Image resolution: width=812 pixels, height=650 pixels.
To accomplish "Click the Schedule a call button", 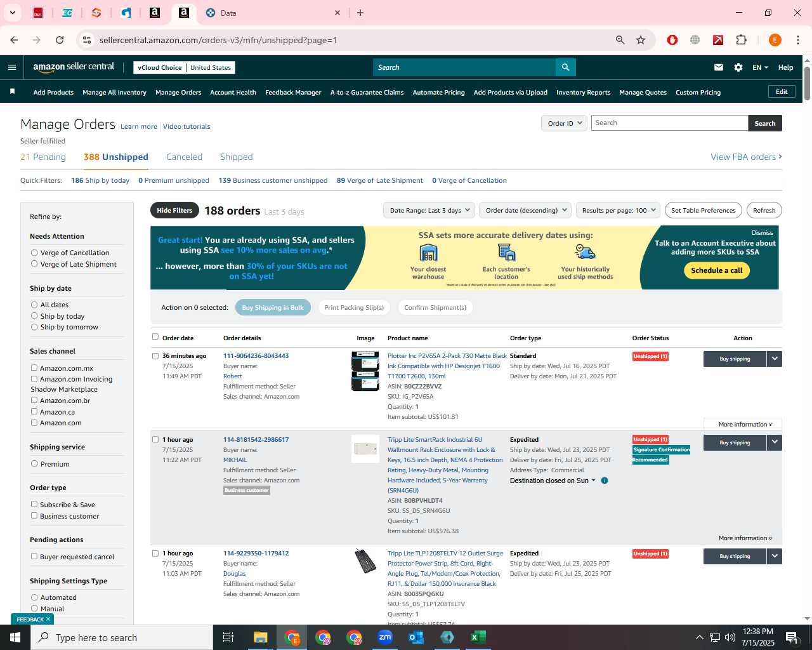I will coord(717,270).
